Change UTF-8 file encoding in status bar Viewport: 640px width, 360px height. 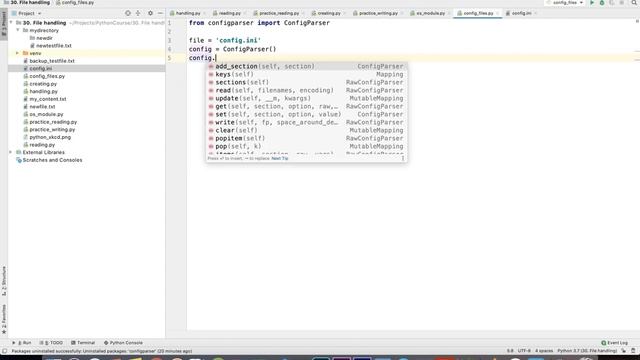(x=524, y=351)
